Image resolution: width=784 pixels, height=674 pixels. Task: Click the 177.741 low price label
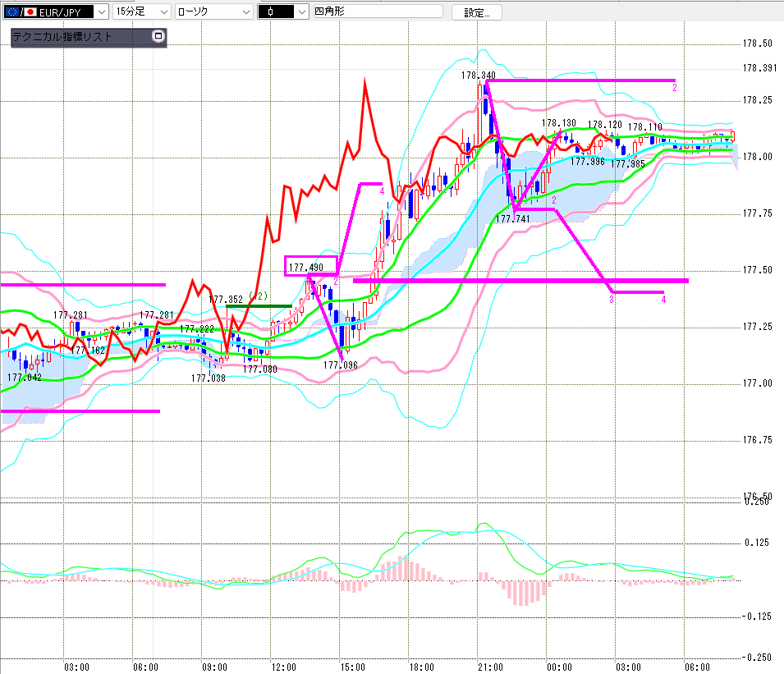[512, 219]
